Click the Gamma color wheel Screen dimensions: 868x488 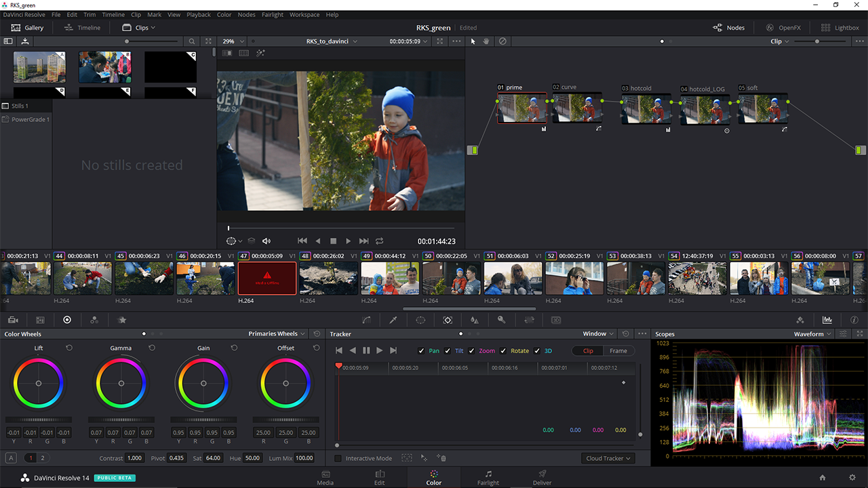[121, 383]
